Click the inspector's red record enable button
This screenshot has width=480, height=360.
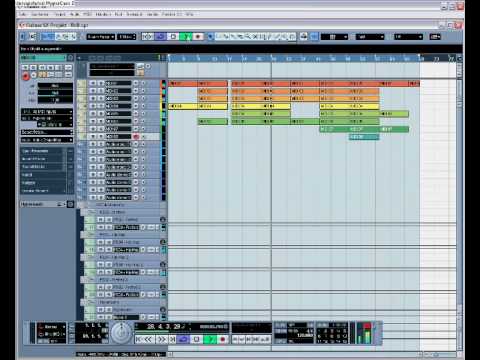point(26,77)
